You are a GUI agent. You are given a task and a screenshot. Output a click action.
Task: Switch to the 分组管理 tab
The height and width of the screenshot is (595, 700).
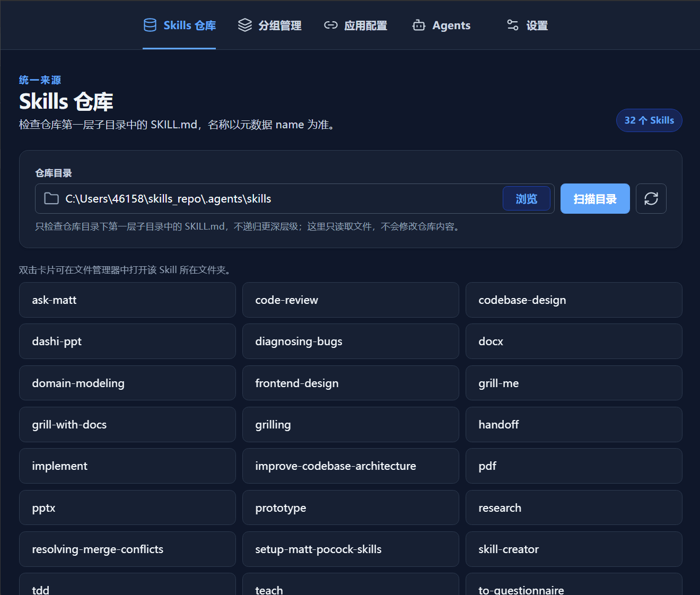pyautogui.click(x=269, y=25)
